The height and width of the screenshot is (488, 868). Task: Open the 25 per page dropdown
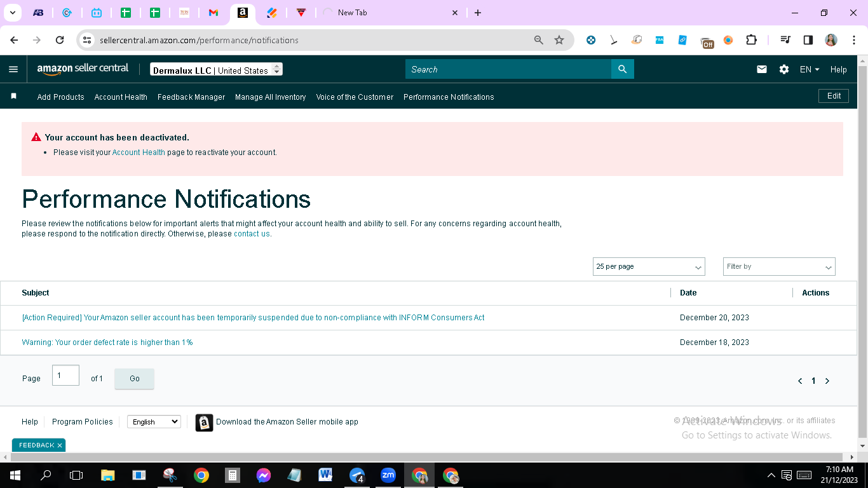[649, 267]
